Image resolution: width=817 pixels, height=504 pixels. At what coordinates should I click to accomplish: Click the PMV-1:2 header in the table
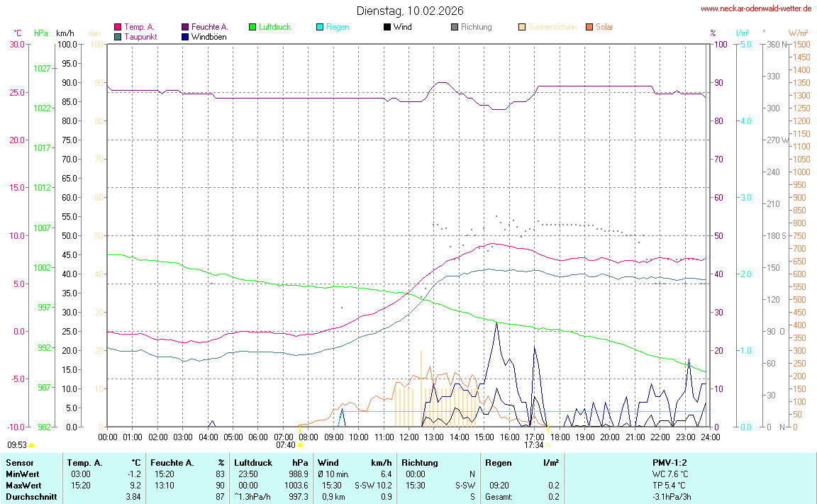point(670,462)
